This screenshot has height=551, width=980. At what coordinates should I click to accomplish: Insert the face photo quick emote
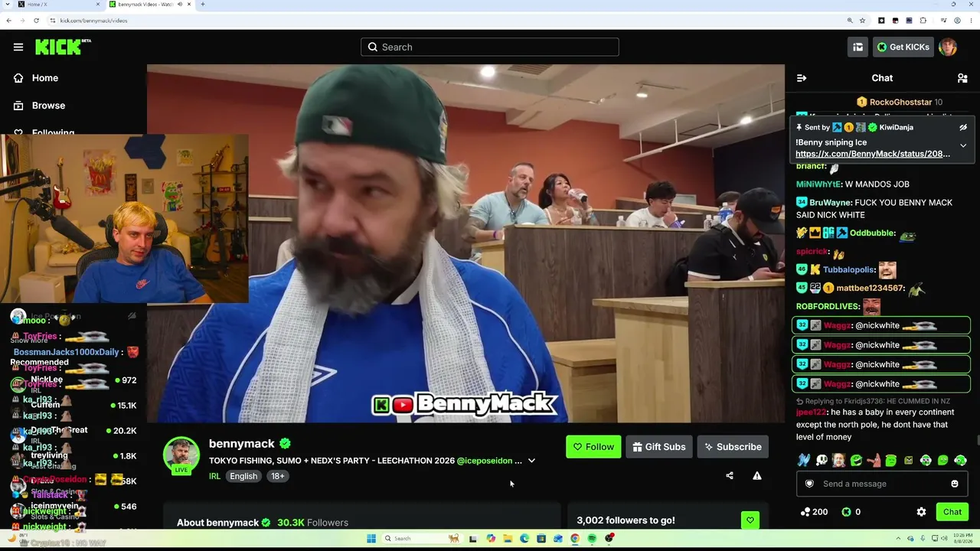(838, 461)
